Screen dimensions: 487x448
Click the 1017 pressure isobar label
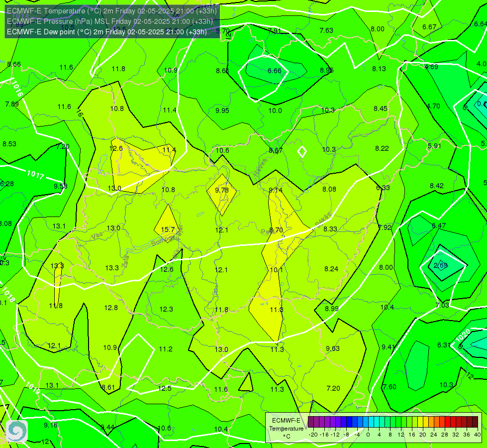point(35,174)
